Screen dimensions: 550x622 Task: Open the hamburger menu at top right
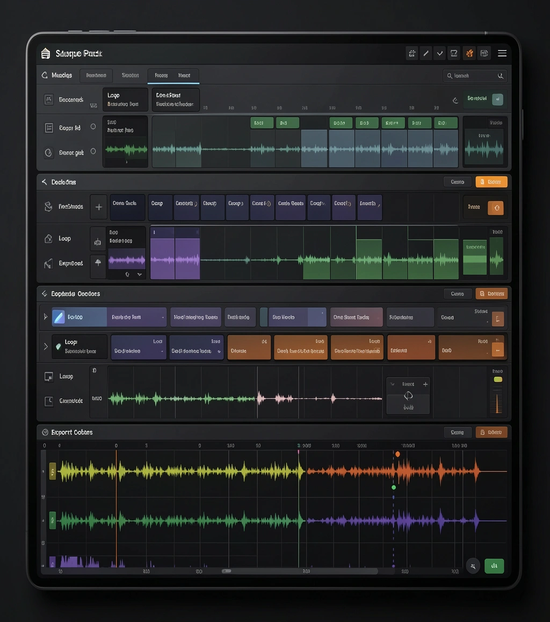502,53
